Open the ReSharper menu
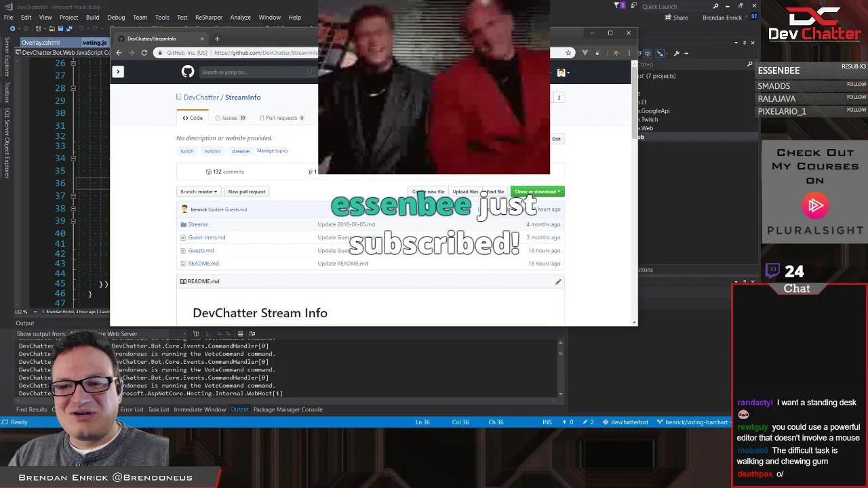Viewport: 868px width, 488px height. pos(209,18)
